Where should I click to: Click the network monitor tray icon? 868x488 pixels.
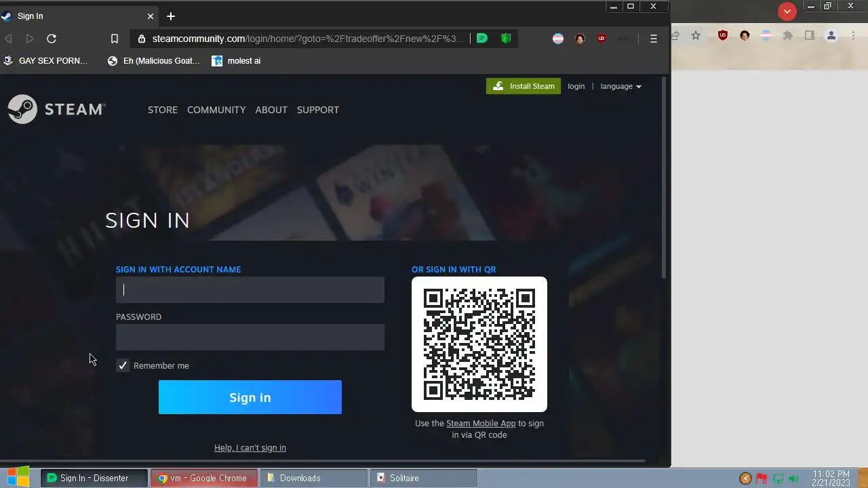click(778, 479)
